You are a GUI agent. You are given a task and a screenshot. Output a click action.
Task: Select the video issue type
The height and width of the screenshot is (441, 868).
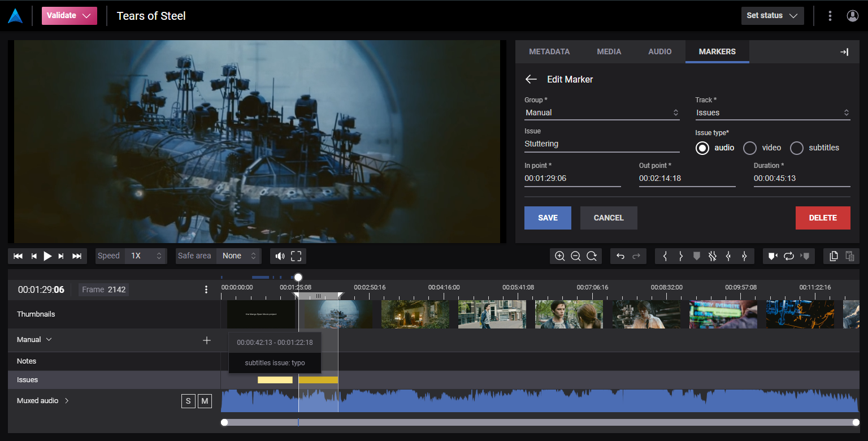tap(749, 148)
